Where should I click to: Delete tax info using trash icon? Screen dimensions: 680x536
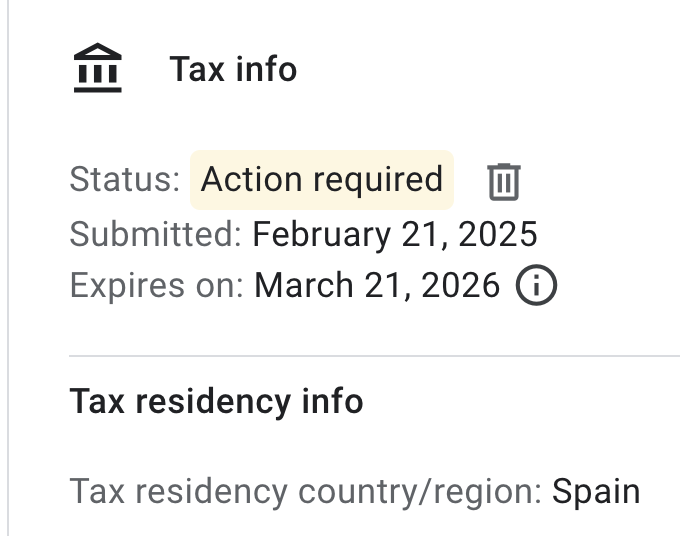(x=504, y=182)
